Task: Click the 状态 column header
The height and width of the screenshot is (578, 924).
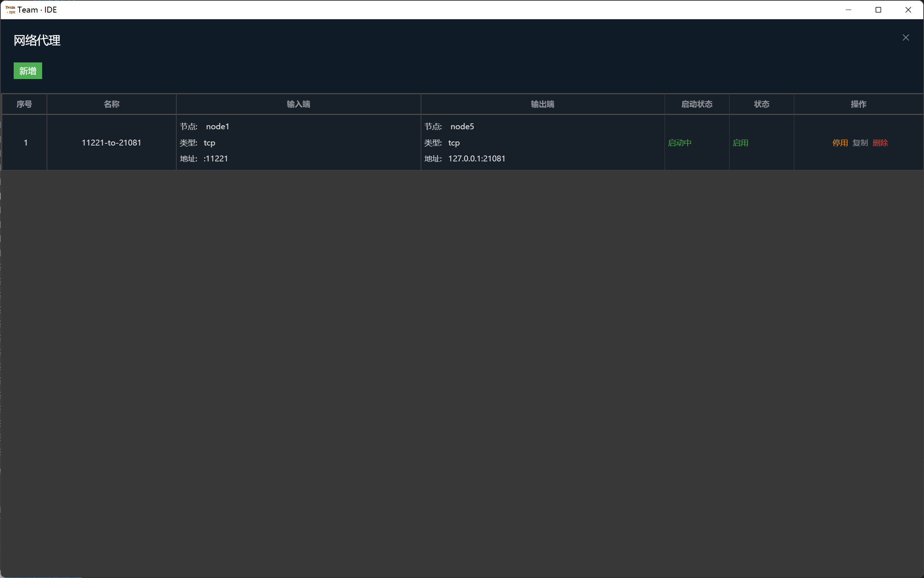Action: 761,104
